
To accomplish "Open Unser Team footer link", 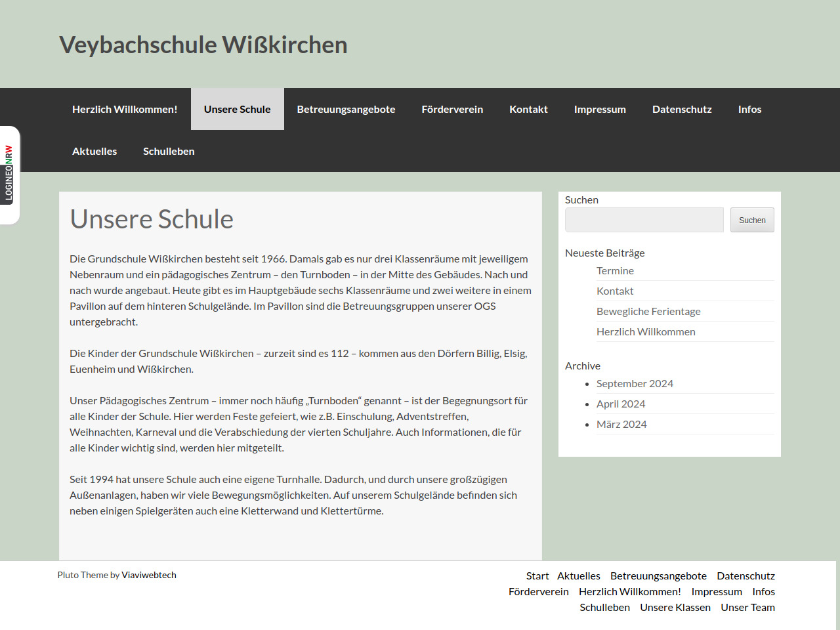I will tap(747, 608).
